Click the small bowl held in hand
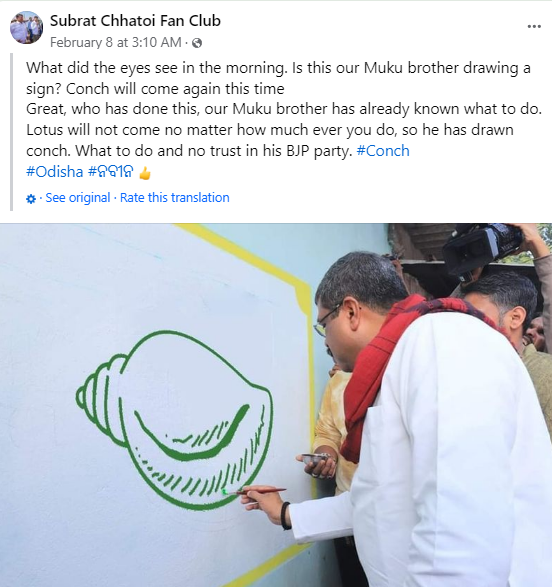Viewport: 552px width, 587px height. coord(314,458)
